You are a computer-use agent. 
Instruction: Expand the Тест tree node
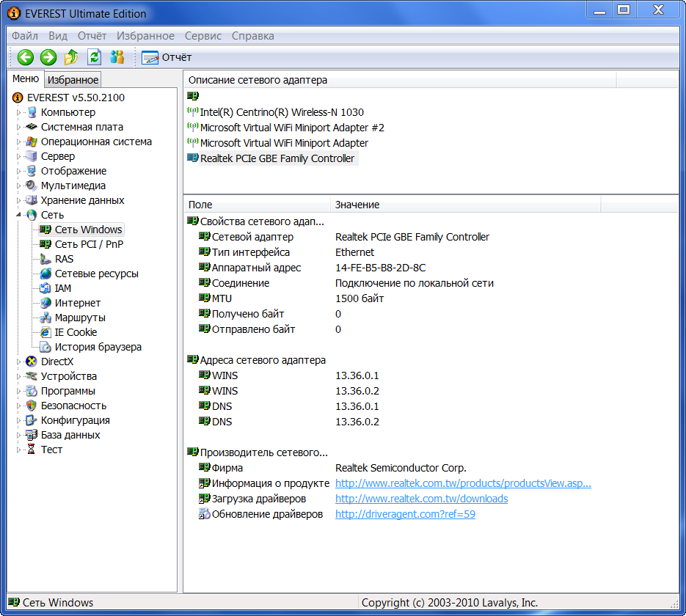point(18,450)
